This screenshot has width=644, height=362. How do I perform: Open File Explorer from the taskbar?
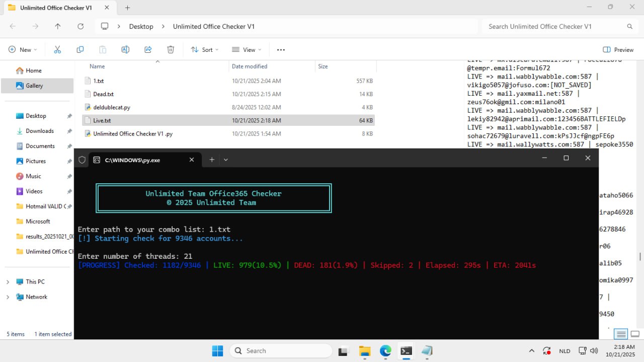(x=365, y=351)
